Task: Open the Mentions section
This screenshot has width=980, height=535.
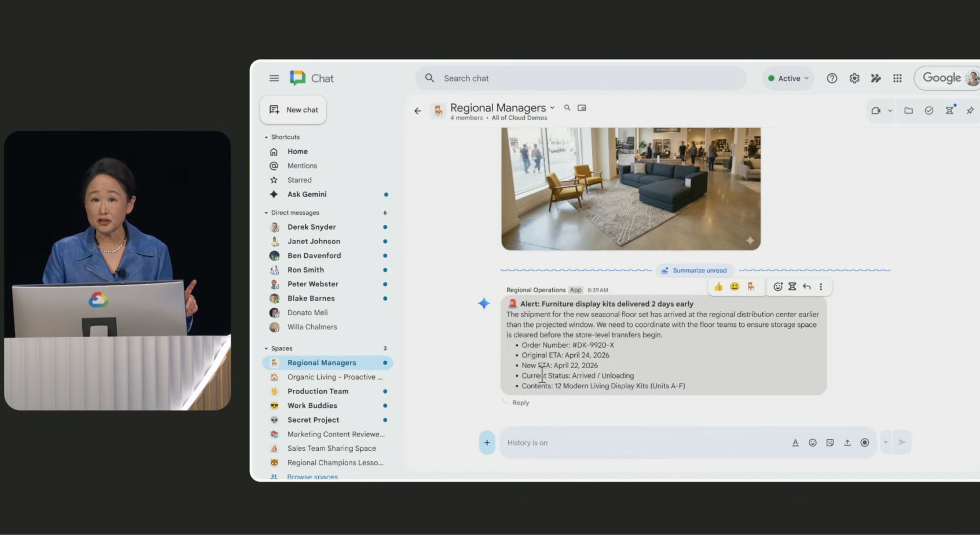Action: [x=302, y=166]
